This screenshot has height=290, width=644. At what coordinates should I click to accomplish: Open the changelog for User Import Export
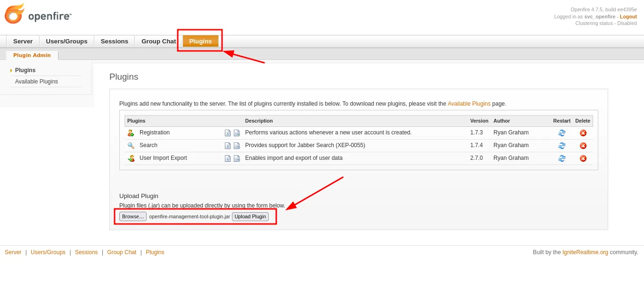coord(237,158)
